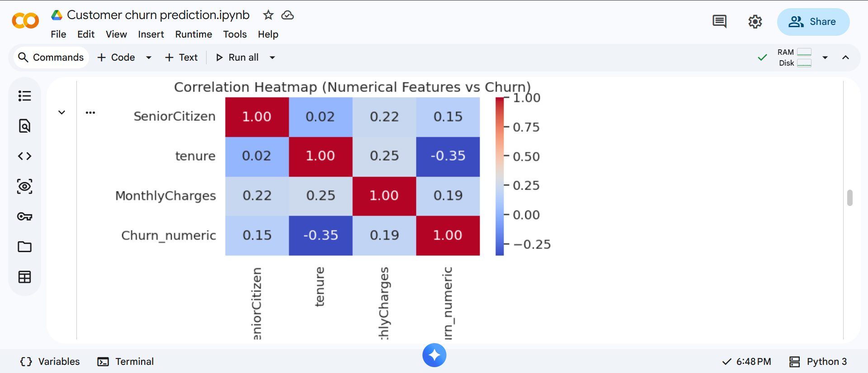Star the notebook with the star icon
The height and width of the screenshot is (373, 868).
coord(268,15)
